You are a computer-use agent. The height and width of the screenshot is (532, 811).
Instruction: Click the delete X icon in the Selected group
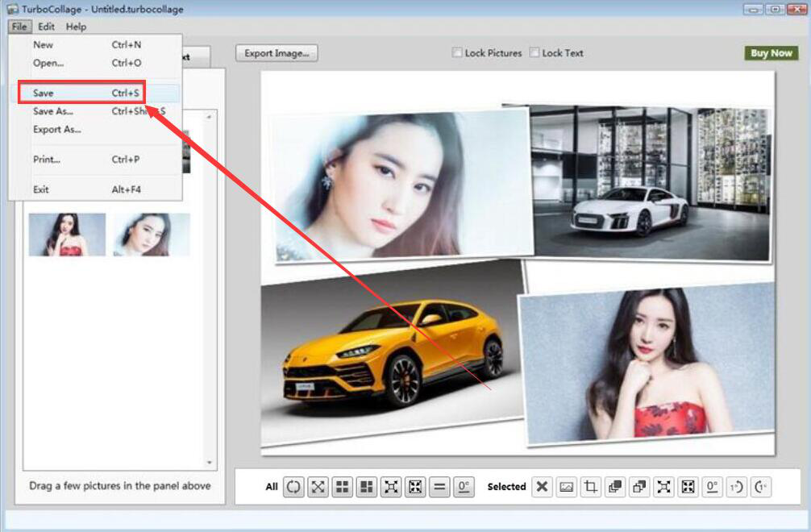pos(543,487)
